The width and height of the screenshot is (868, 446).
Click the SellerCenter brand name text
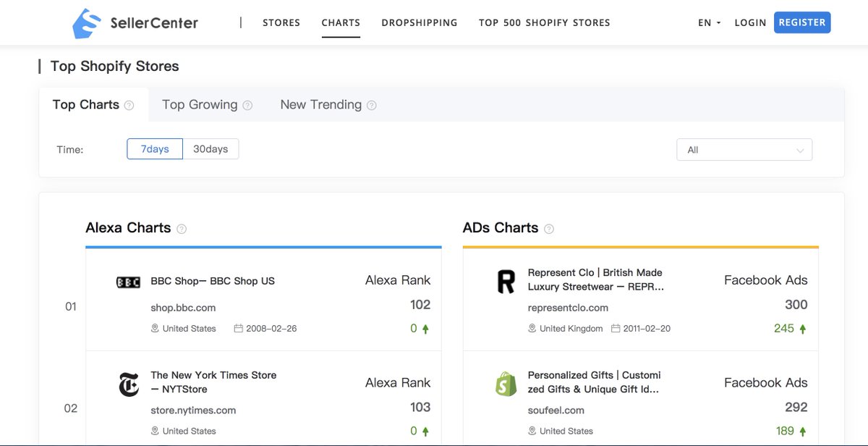[x=154, y=23]
